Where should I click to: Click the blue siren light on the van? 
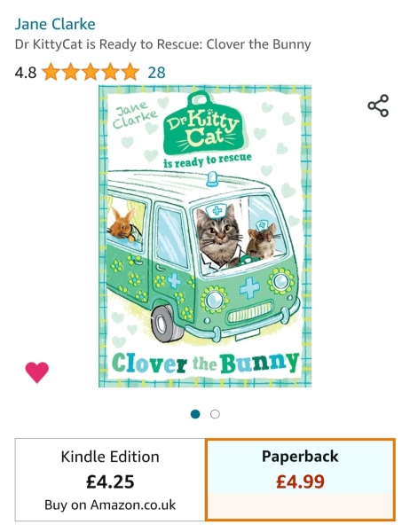213,179
